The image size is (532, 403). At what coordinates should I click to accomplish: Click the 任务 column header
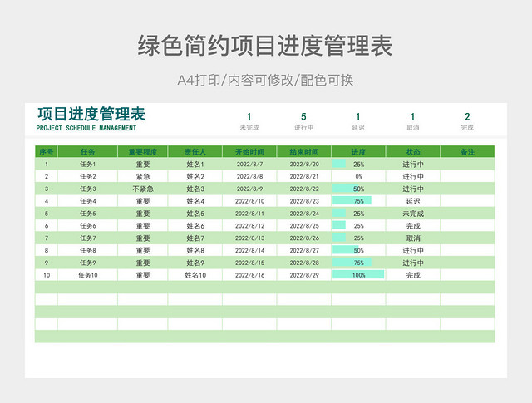coord(87,151)
